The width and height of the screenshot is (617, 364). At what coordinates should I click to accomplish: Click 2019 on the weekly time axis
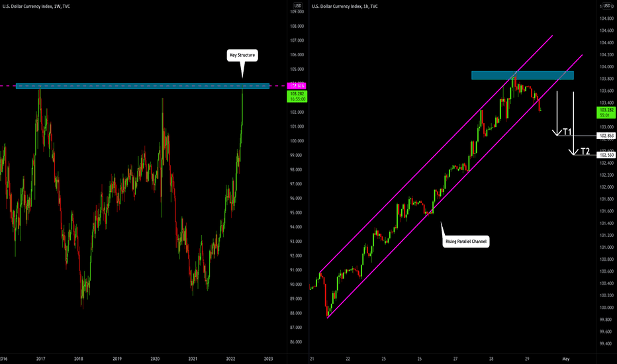pyautogui.click(x=117, y=359)
